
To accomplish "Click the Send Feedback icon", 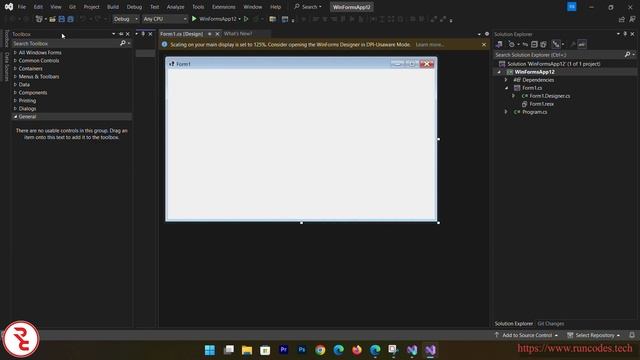I will (x=632, y=19).
